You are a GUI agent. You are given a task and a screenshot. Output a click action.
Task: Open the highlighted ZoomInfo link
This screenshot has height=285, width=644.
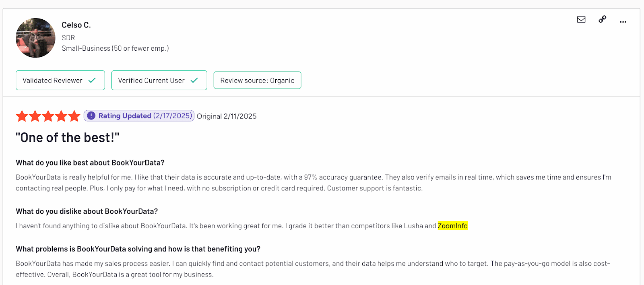[452, 226]
